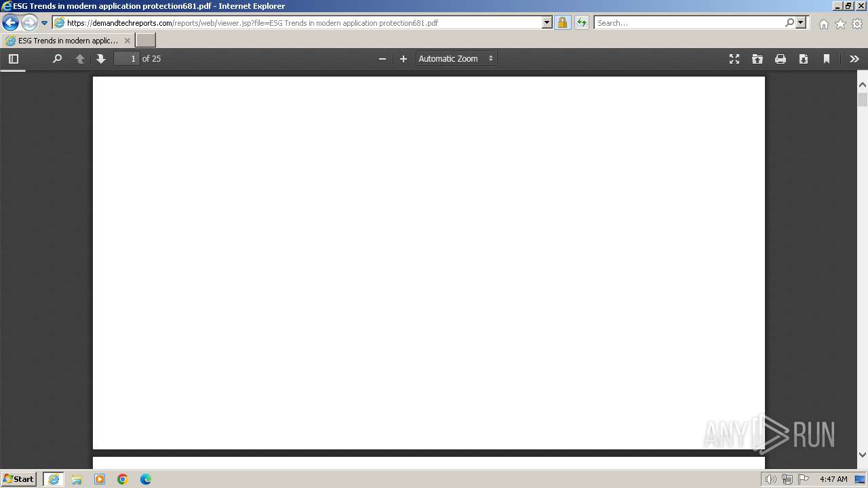Open the PDF tools menu chevrons
Image resolution: width=868 pixels, height=488 pixels.
point(854,59)
